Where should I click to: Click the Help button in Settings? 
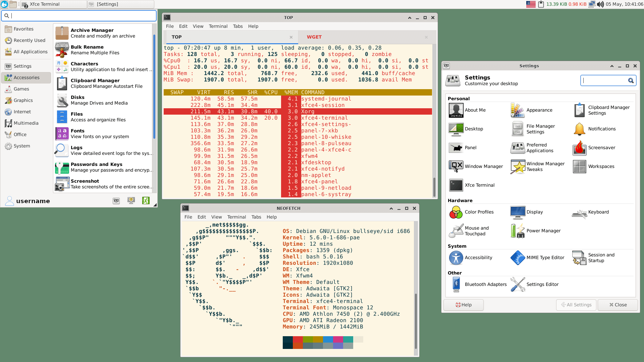[463, 305]
